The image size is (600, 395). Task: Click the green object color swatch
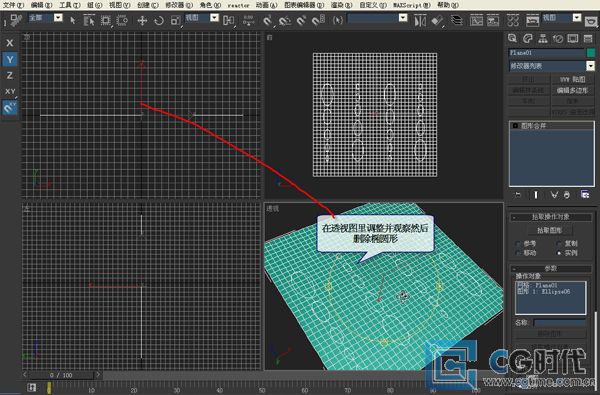click(591, 53)
